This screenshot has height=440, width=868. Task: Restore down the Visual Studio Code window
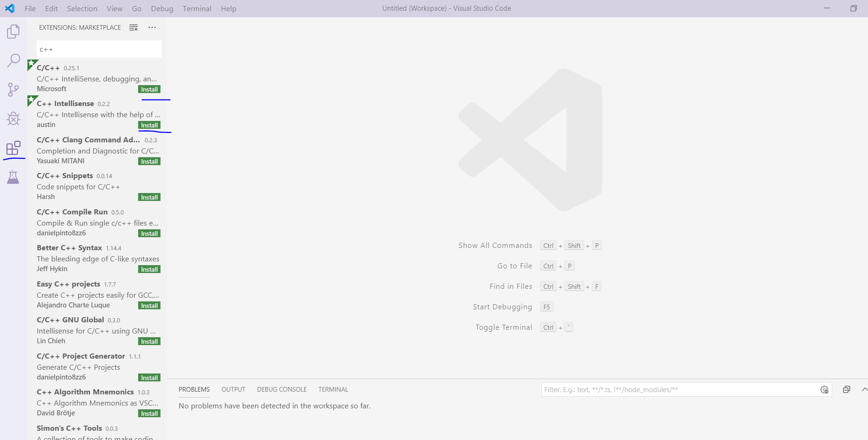[x=854, y=8]
